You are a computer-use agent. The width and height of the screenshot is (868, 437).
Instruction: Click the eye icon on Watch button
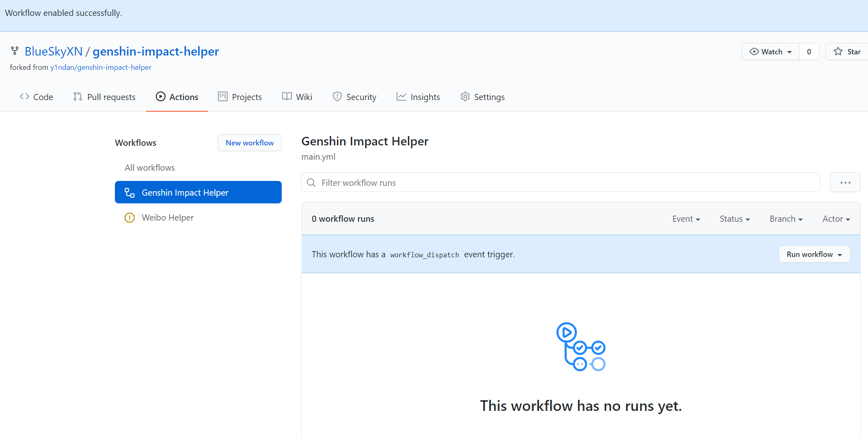754,51
